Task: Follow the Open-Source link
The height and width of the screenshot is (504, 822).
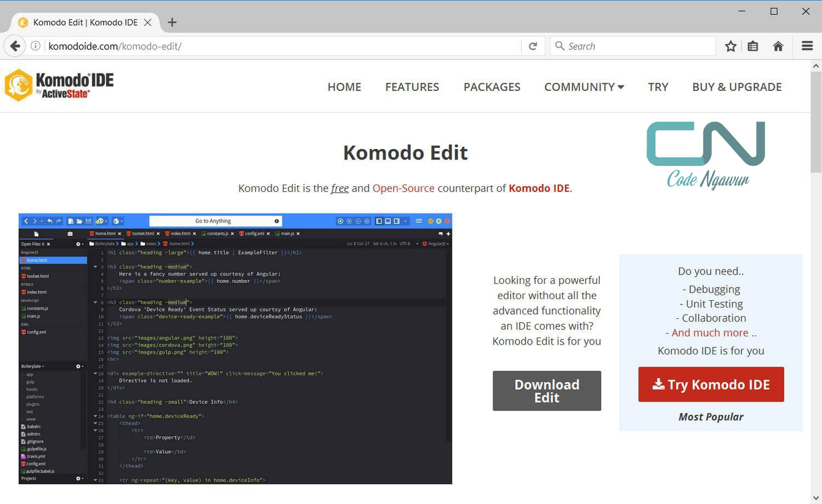Action: point(403,188)
